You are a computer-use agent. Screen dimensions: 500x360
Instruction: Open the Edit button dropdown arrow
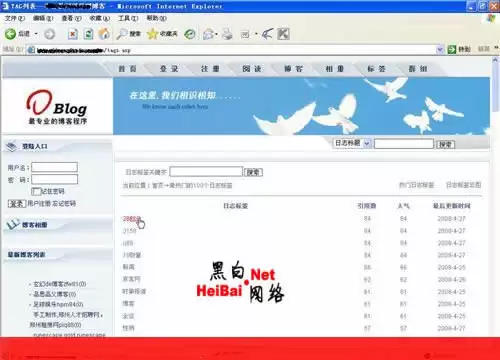coord(256,34)
